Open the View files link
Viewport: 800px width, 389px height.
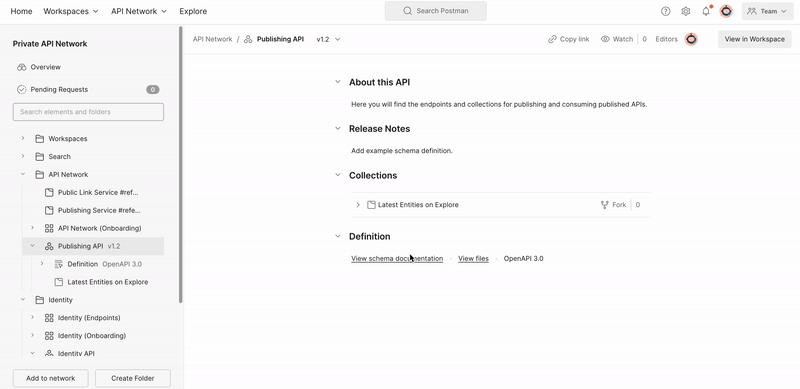click(473, 258)
